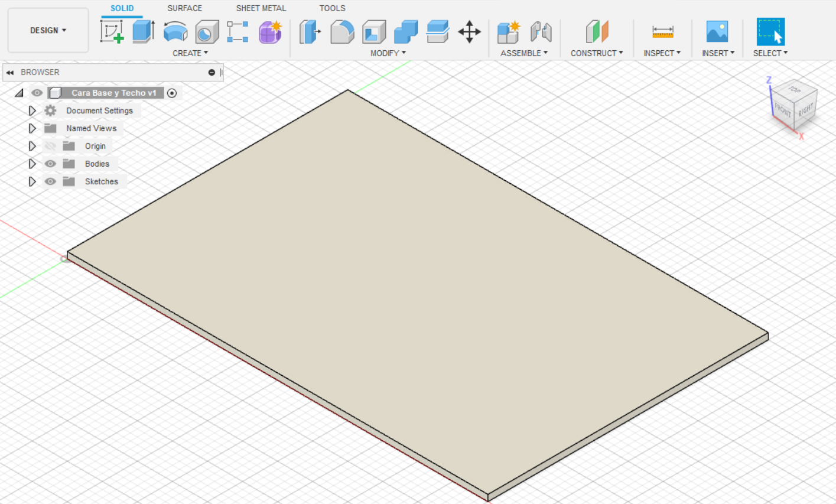Hide the Sketches folder
Viewport: 836px width, 504px height.
(x=50, y=181)
